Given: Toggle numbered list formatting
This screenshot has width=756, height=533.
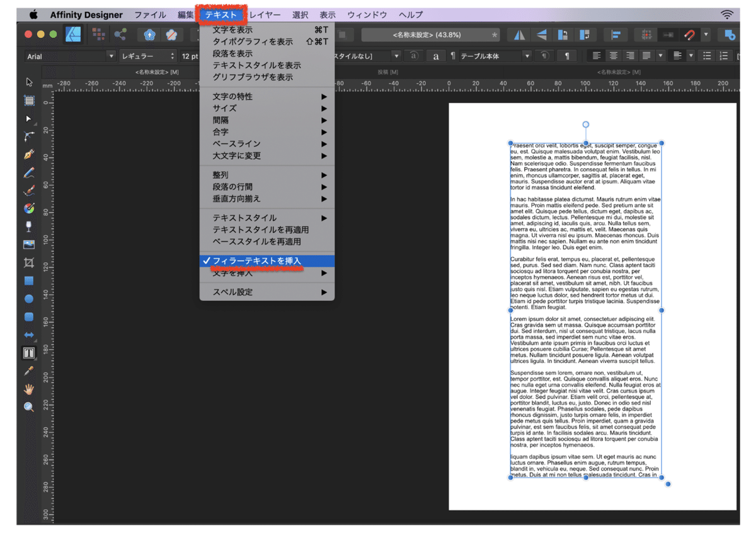Looking at the screenshot, I should click(x=724, y=56).
